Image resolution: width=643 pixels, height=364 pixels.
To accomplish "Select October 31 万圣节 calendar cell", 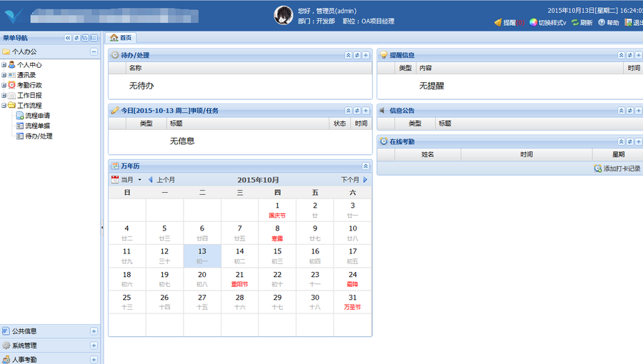I will point(353,302).
